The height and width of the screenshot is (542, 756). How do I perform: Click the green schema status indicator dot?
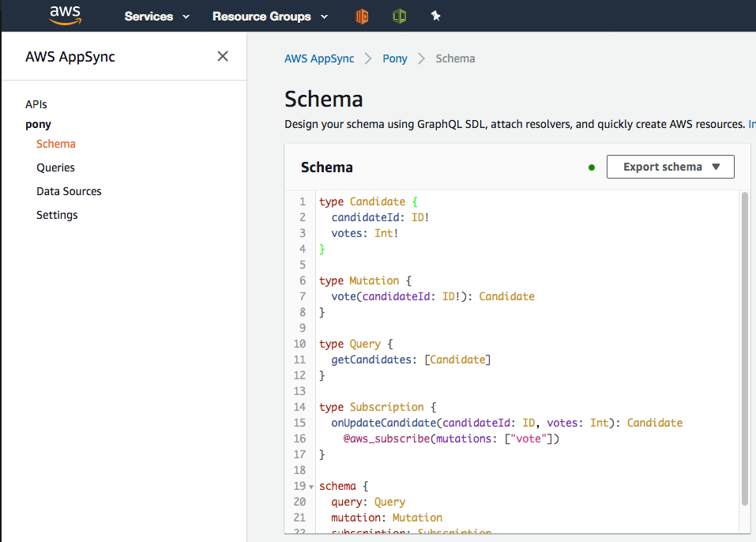592,167
